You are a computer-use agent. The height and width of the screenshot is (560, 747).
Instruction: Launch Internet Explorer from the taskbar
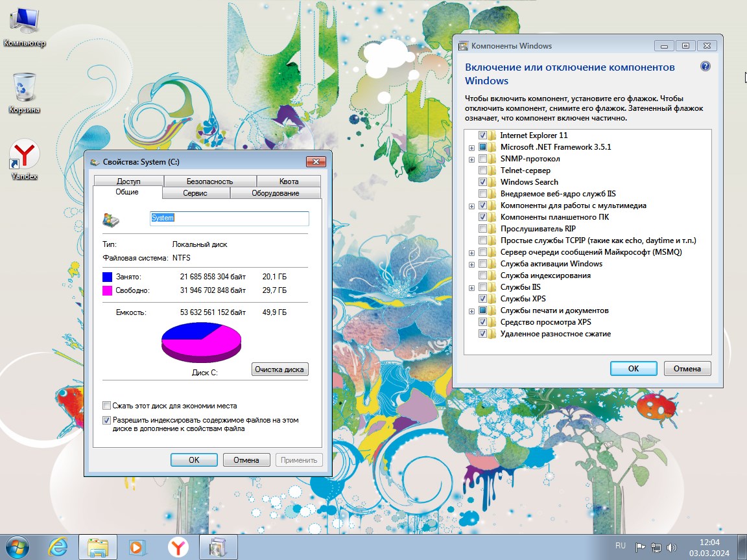tap(58, 547)
